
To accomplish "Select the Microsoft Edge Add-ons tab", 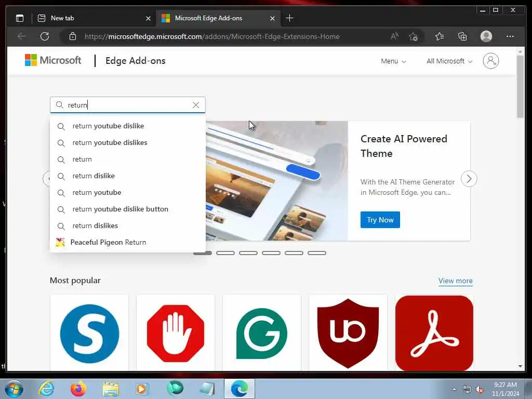I will (x=218, y=18).
